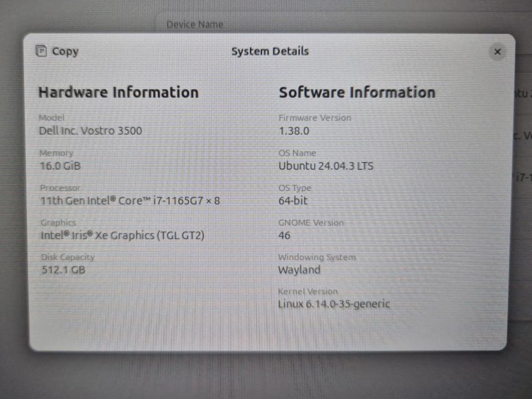Click the Firmware Version label

315,118
